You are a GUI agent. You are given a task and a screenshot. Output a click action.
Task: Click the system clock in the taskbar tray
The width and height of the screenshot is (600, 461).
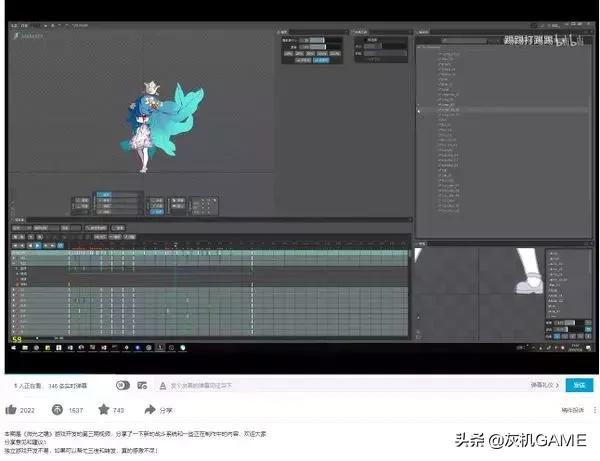point(576,348)
